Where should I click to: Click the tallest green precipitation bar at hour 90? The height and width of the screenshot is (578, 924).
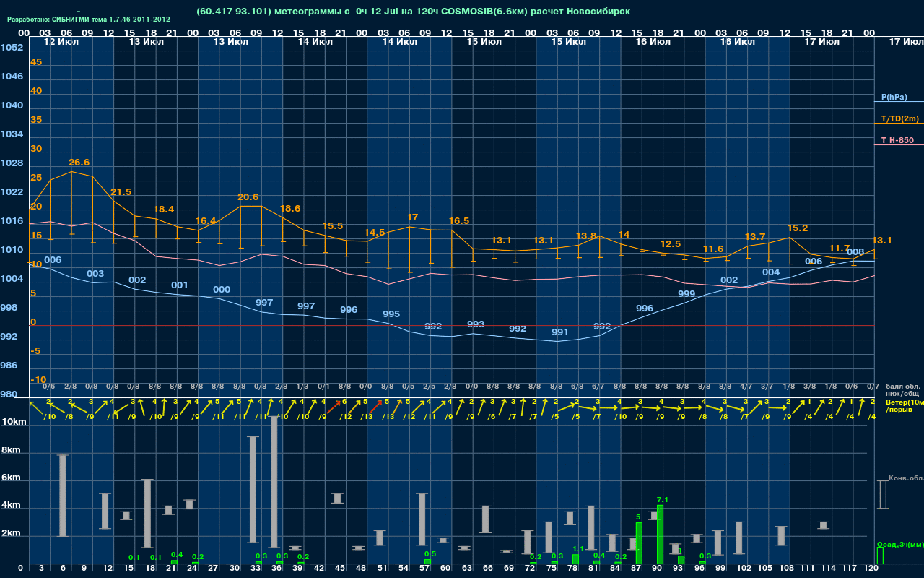660,535
